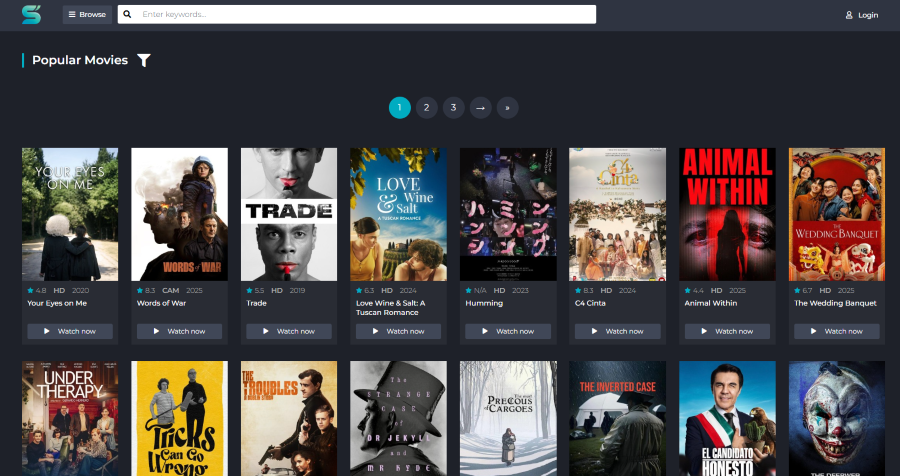Watch now for Love Wine & Salt
This screenshot has height=476, width=900.
(398, 331)
